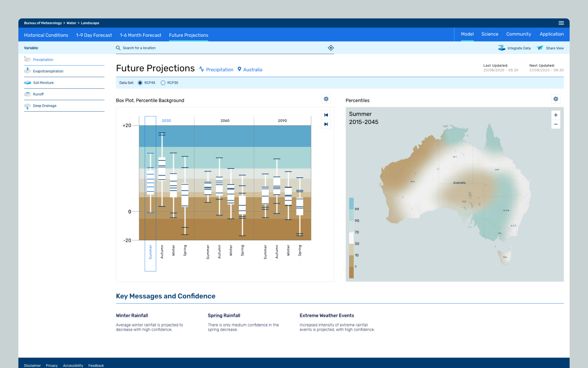Switch to Model tab

coord(467,34)
